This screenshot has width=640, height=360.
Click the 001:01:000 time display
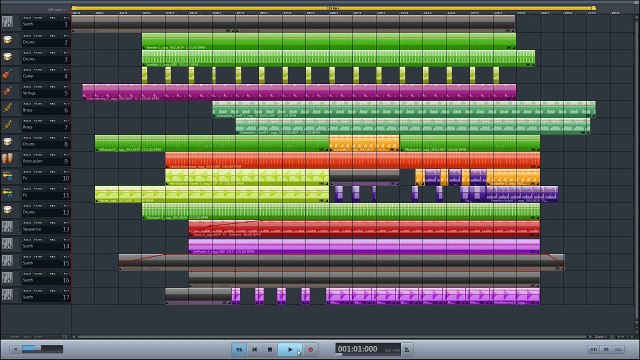[x=358, y=349]
